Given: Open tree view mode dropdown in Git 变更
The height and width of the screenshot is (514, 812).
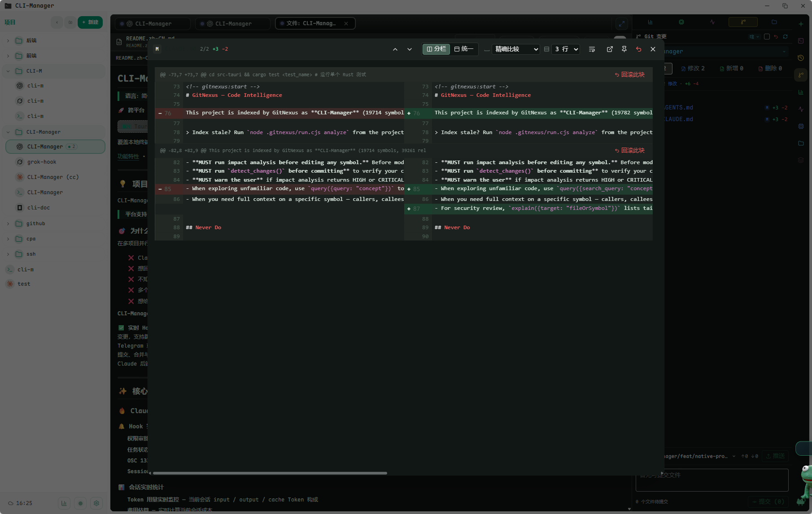Looking at the screenshot, I should click(x=754, y=37).
